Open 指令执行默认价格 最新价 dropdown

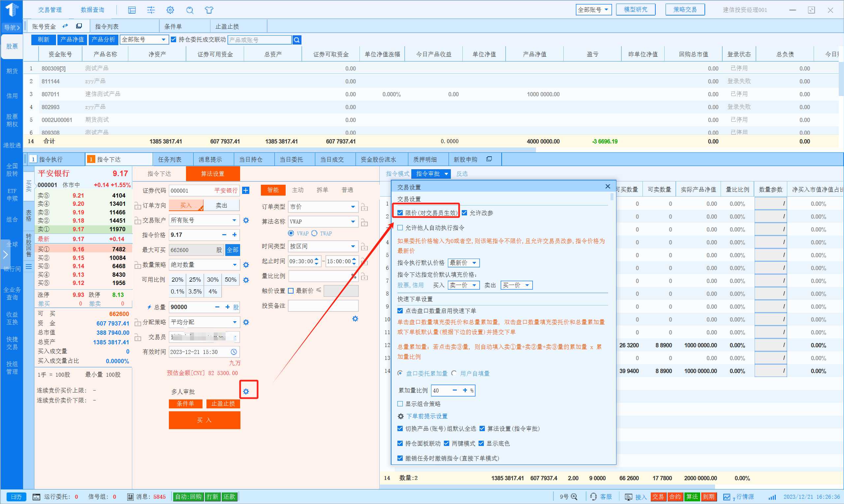[x=463, y=263]
